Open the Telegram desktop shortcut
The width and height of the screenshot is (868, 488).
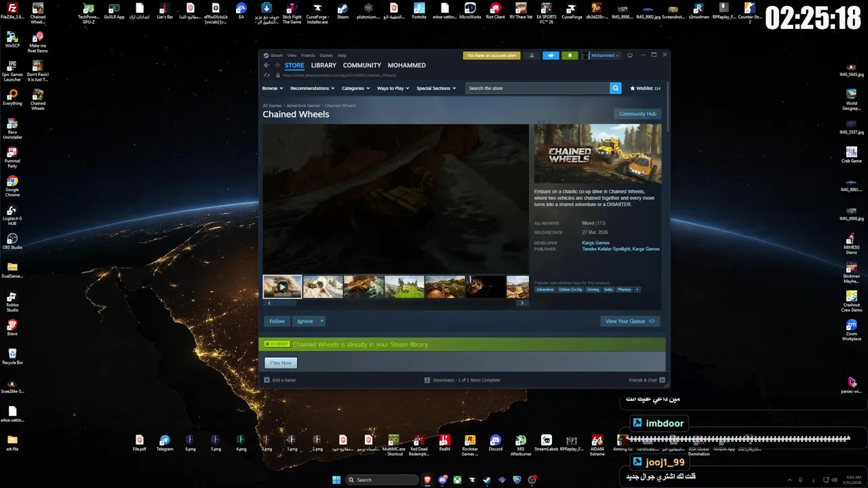coord(165,443)
